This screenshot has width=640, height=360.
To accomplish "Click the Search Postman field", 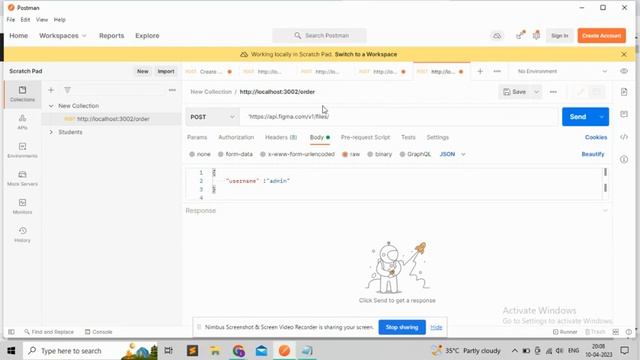I will 319,36.
